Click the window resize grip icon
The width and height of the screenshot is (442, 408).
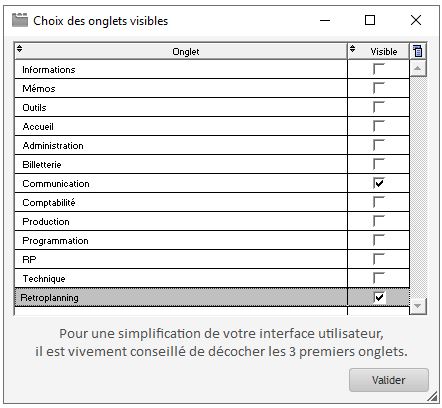pos(432,396)
